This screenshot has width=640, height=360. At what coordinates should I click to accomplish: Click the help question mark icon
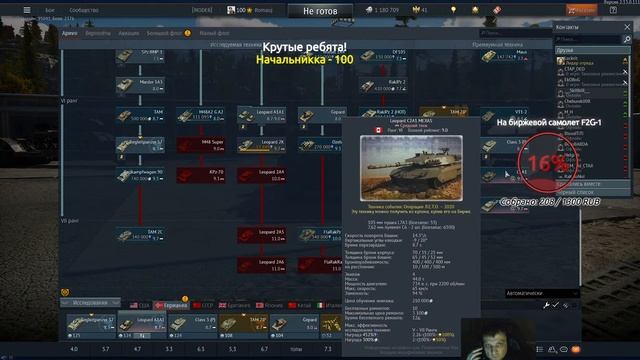[613, 10]
